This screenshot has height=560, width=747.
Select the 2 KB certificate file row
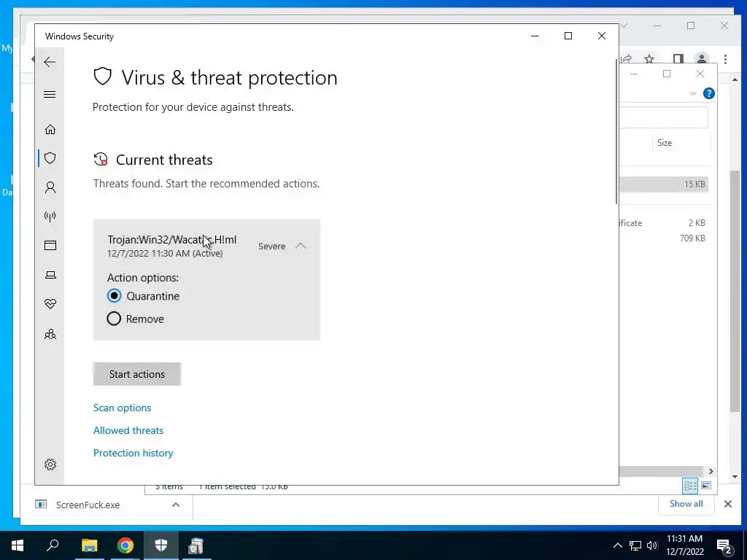tap(664, 223)
